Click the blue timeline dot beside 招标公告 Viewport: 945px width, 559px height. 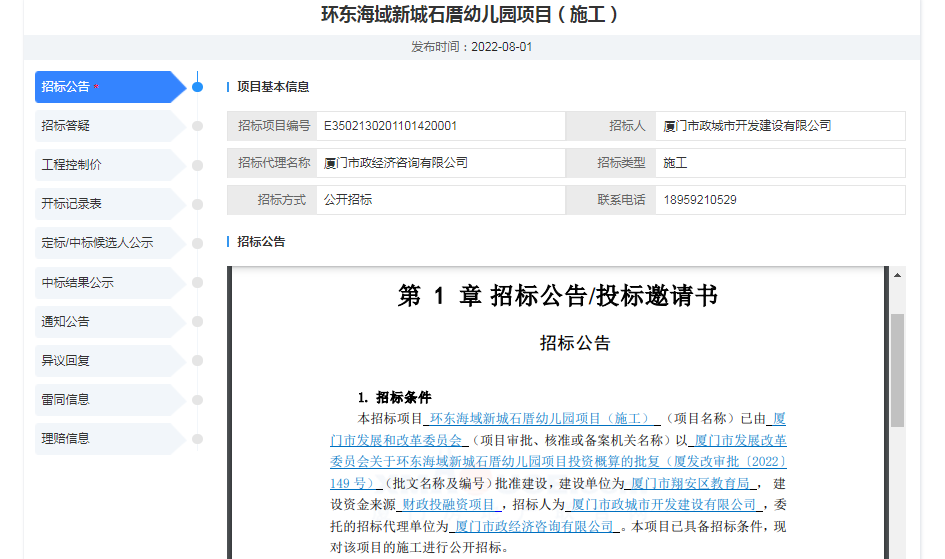pyautogui.click(x=198, y=87)
